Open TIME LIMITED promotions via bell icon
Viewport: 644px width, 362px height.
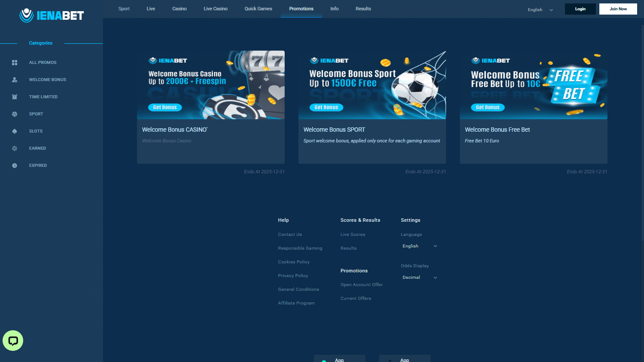[14, 97]
